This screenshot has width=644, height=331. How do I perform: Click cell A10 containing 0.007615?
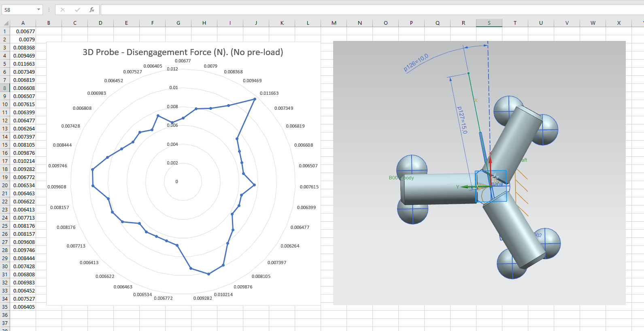click(23, 104)
